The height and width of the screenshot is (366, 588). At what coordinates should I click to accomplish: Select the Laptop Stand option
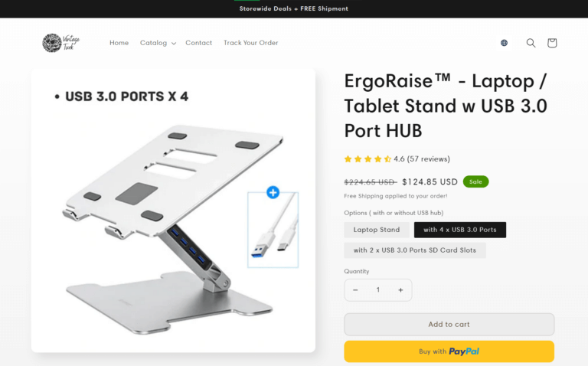pos(377,230)
